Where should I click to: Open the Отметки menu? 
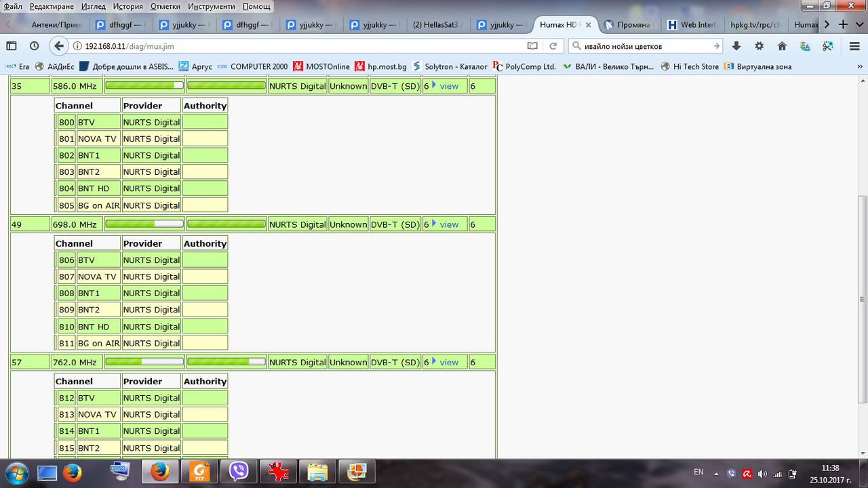click(165, 6)
